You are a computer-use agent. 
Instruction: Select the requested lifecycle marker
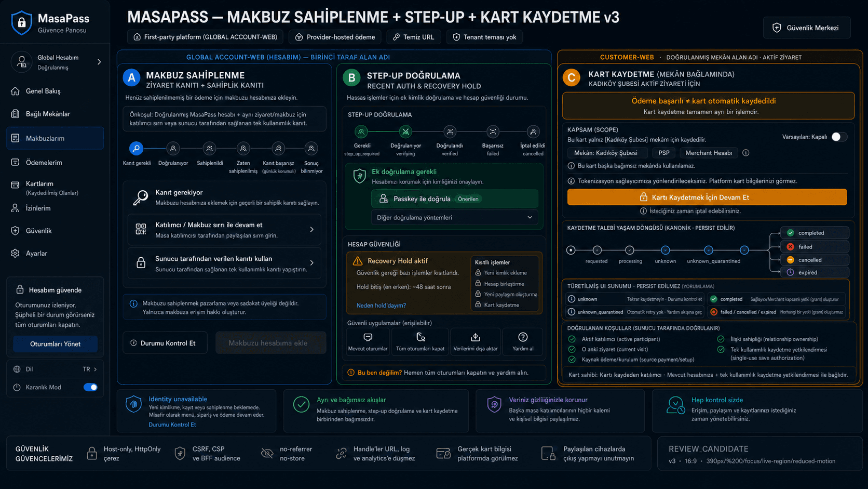[x=597, y=250]
